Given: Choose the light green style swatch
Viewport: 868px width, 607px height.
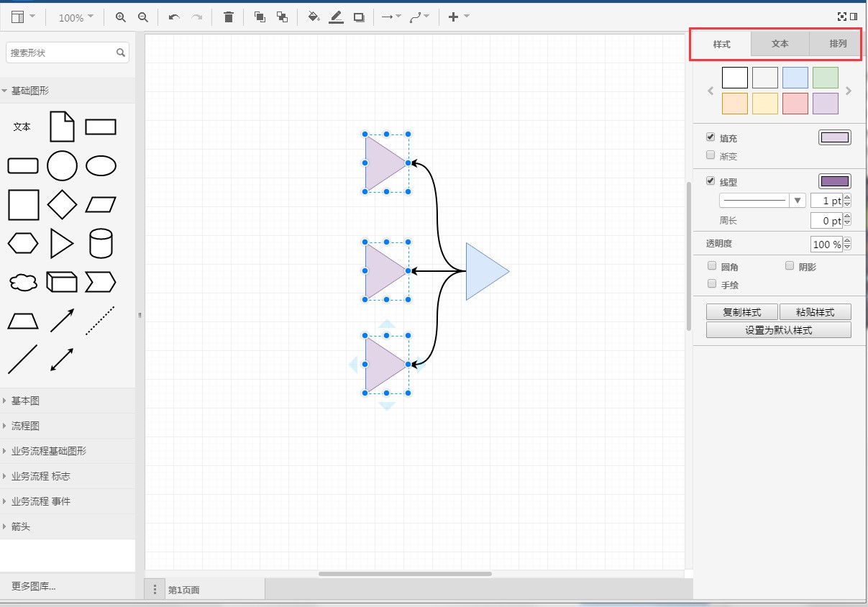Looking at the screenshot, I should 825,78.
